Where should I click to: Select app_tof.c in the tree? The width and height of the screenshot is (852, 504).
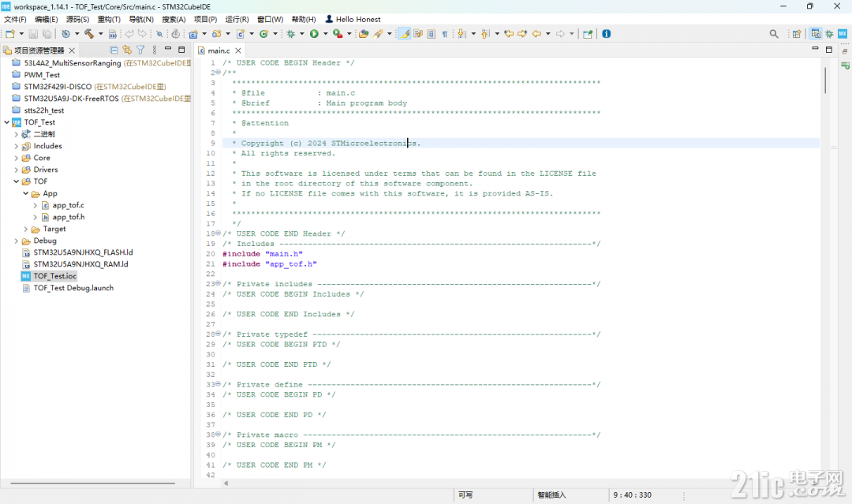(62, 205)
